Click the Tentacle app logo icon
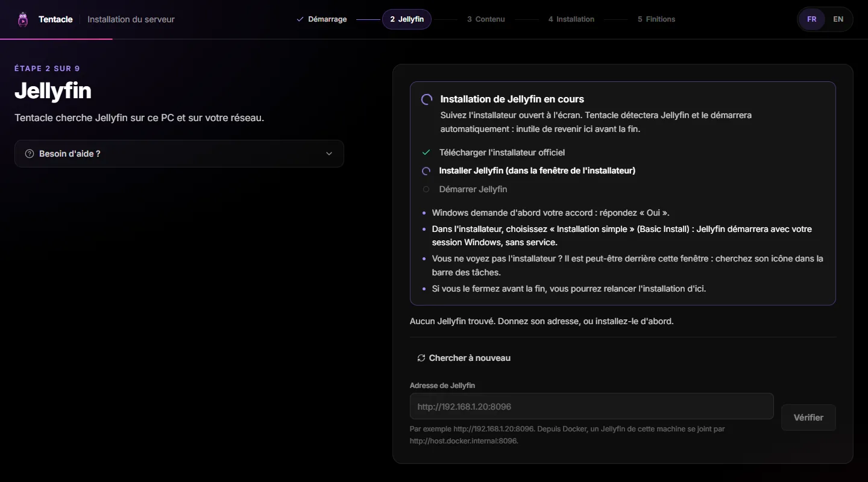 tap(23, 19)
